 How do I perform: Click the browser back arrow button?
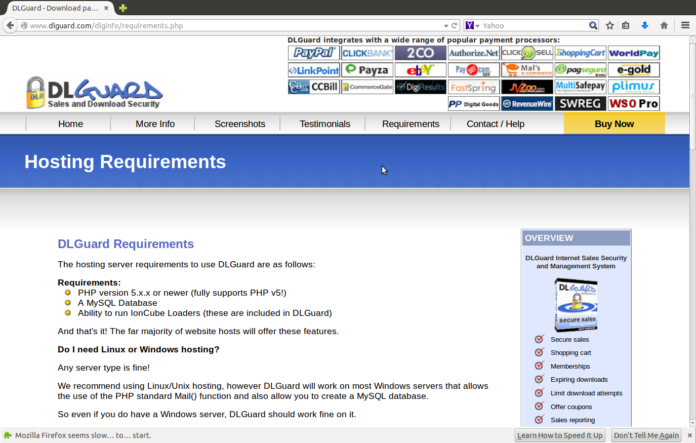[10, 25]
